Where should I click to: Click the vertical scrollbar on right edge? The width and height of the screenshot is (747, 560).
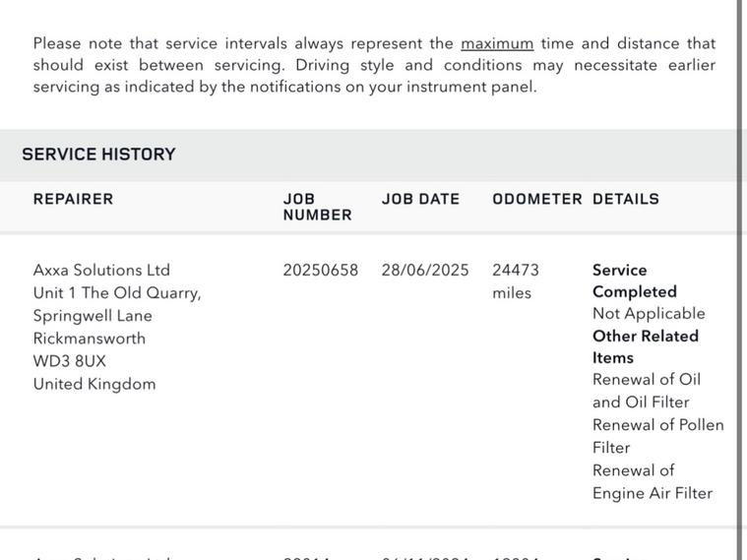(742, 280)
